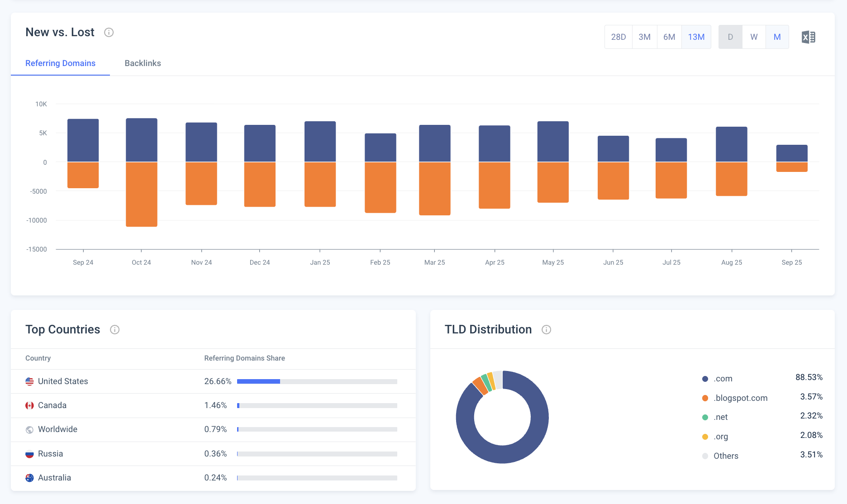This screenshot has height=504, width=847.
Task: Click the Canada flag icon
Action: (x=29, y=405)
